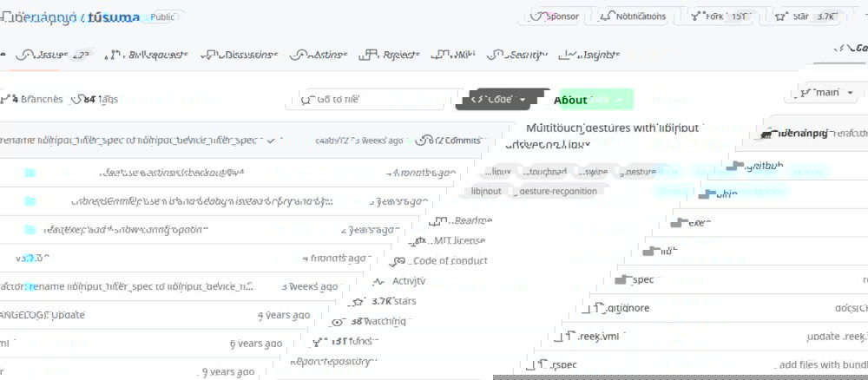This screenshot has width=868, height=380.
Task: Click the Go to file search field
Action: [x=370, y=100]
